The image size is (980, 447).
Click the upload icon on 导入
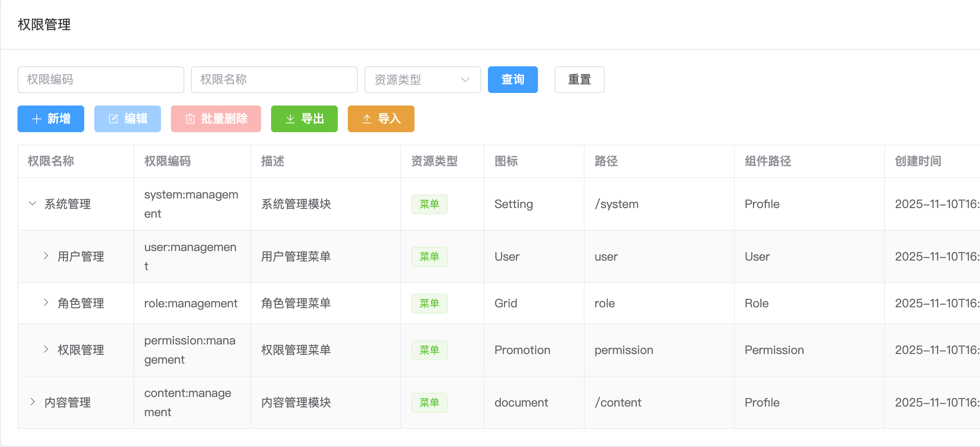(367, 119)
